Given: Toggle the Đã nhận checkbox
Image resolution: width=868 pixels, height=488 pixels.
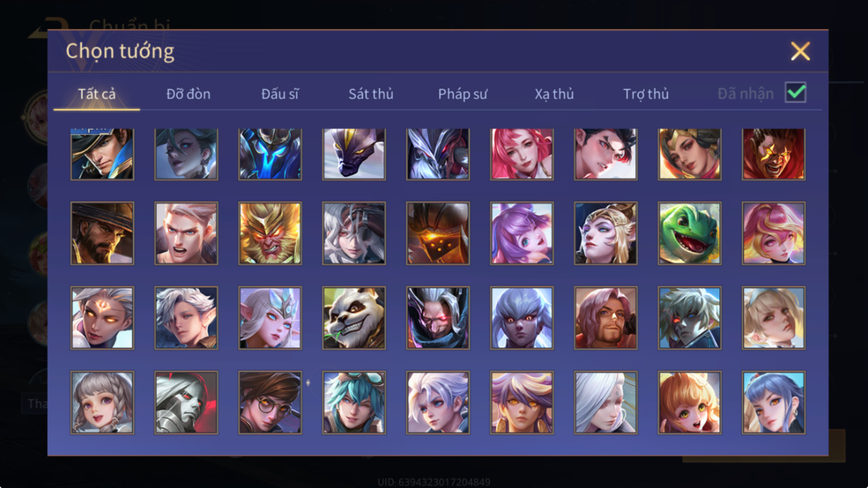Looking at the screenshot, I should (795, 92).
